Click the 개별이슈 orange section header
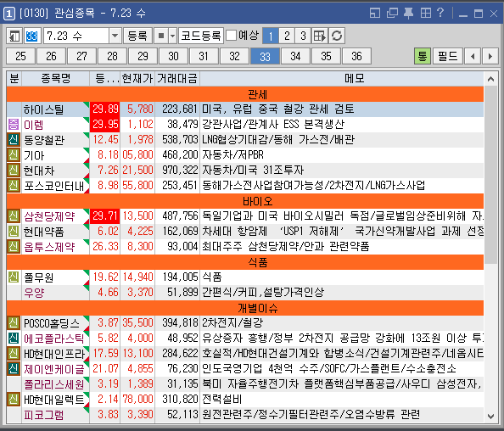The width and height of the screenshot is (504, 431). (x=245, y=308)
